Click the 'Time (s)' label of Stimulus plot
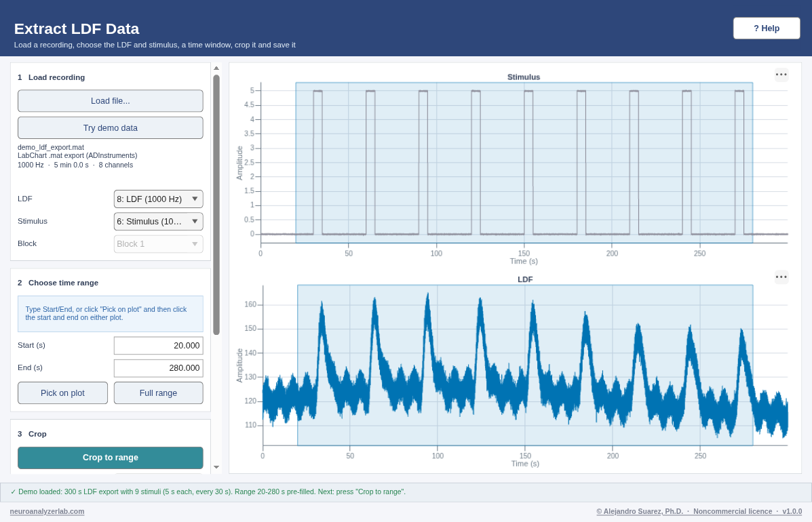This screenshot has height=522, width=812. click(524, 261)
